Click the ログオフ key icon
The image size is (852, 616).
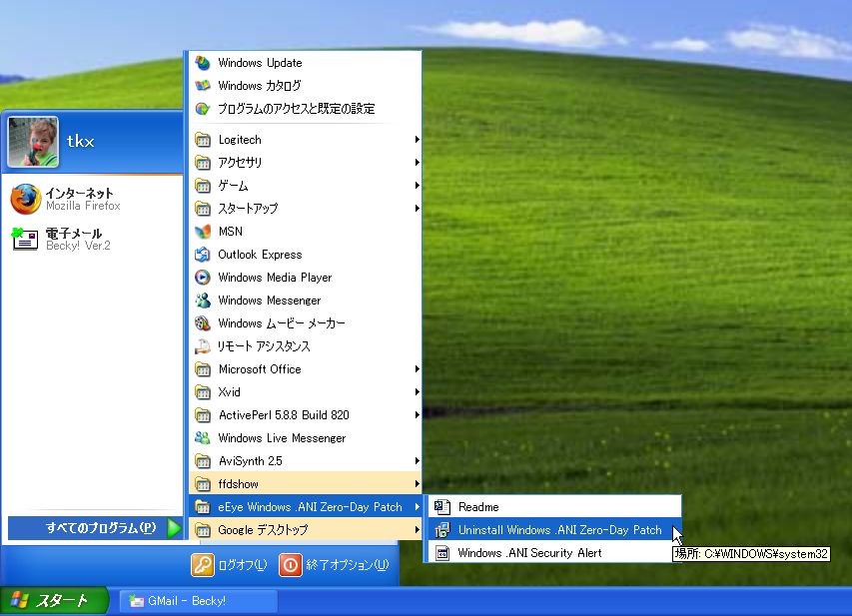(x=202, y=565)
